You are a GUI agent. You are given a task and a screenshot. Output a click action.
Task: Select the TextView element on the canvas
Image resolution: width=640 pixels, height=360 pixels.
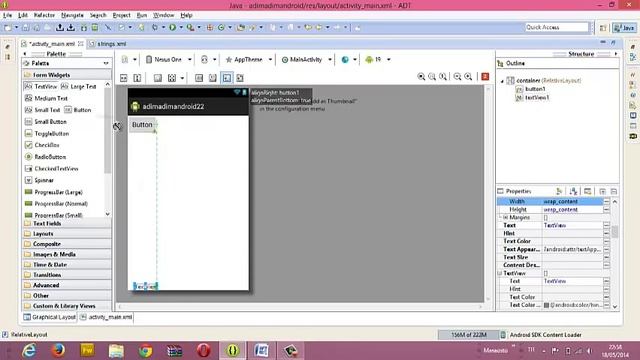(145, 287)
